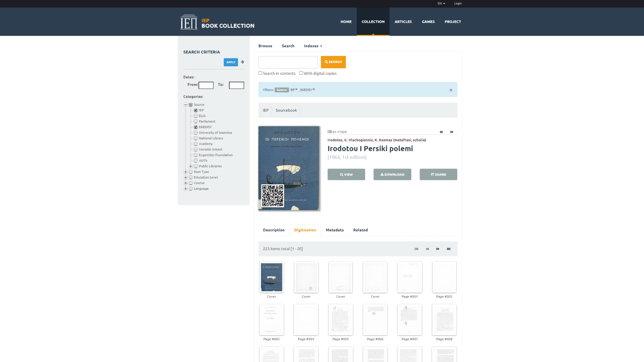The height and width of the screenshot is (362, 644).
Task: Open the first blue Cover thumbnail
Action: click(271, 277)
